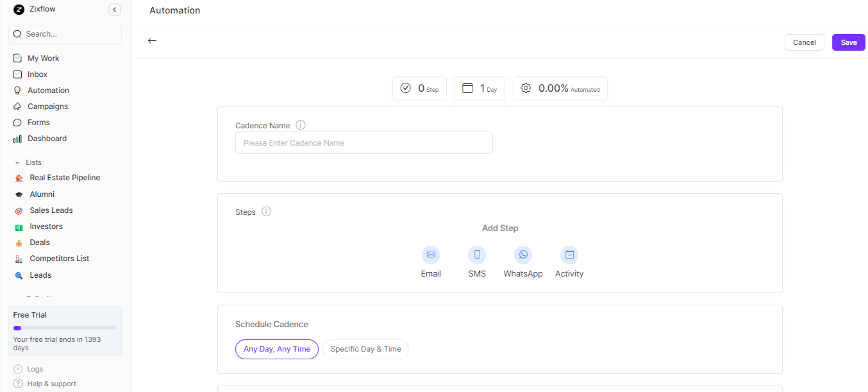Open the Real Estate Pipeline list
This screenshot has width=868, height=392.
pyautogui.click(x=65, y=178)
